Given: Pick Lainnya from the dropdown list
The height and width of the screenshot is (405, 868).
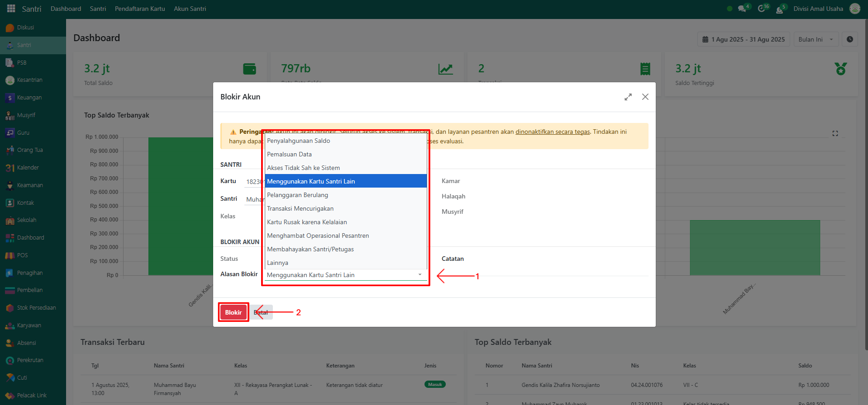Looking at the screenshot, I should tap(277, 263).
